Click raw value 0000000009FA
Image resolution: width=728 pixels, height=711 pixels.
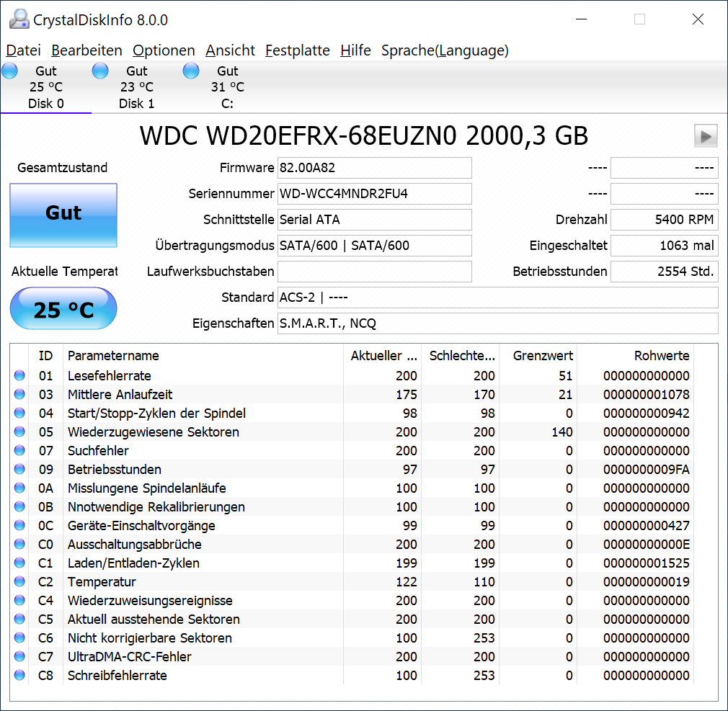tap(647, 470)
